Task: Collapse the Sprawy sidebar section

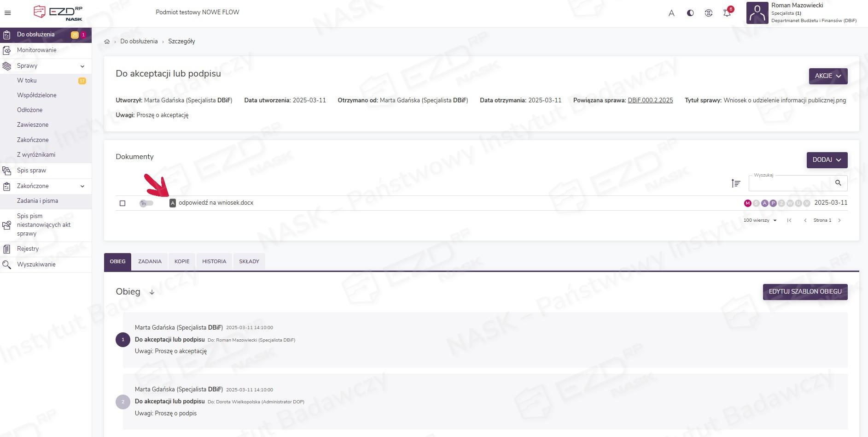Action: (82, 66)
